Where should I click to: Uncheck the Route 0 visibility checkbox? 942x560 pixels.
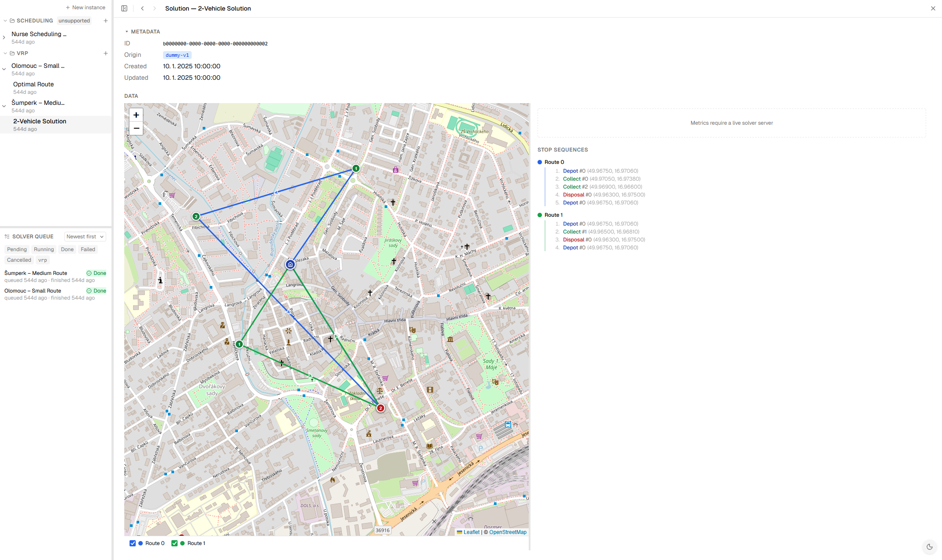point(133,543)
